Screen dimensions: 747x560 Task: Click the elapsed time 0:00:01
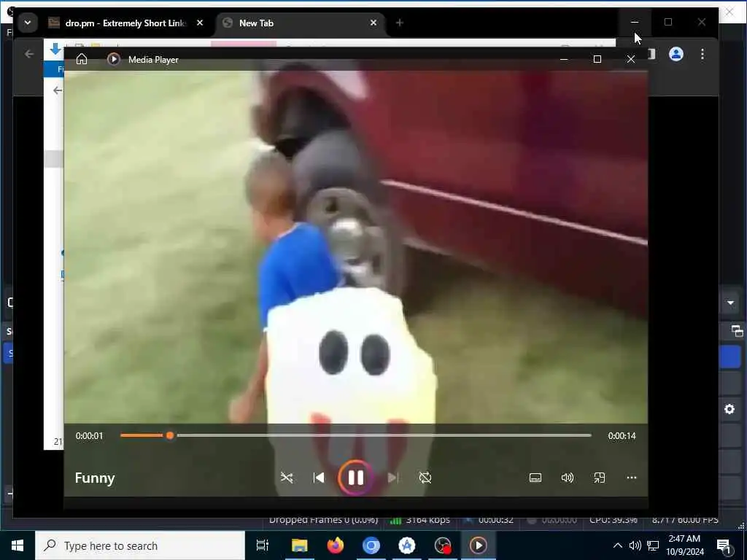click(89, 436)
